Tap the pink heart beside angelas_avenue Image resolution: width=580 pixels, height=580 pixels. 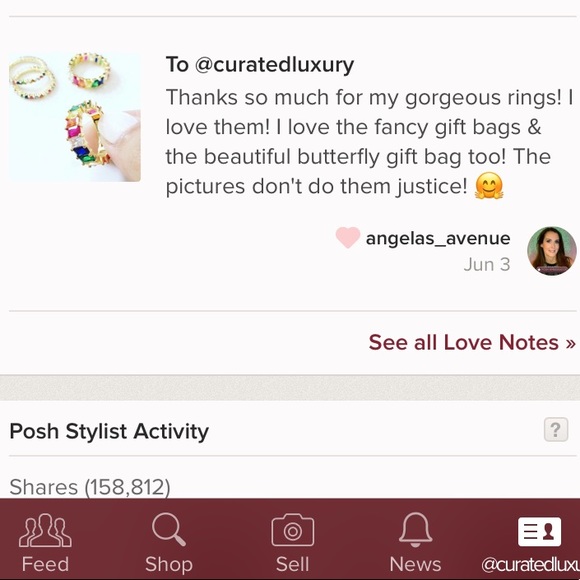pos(348,237)
